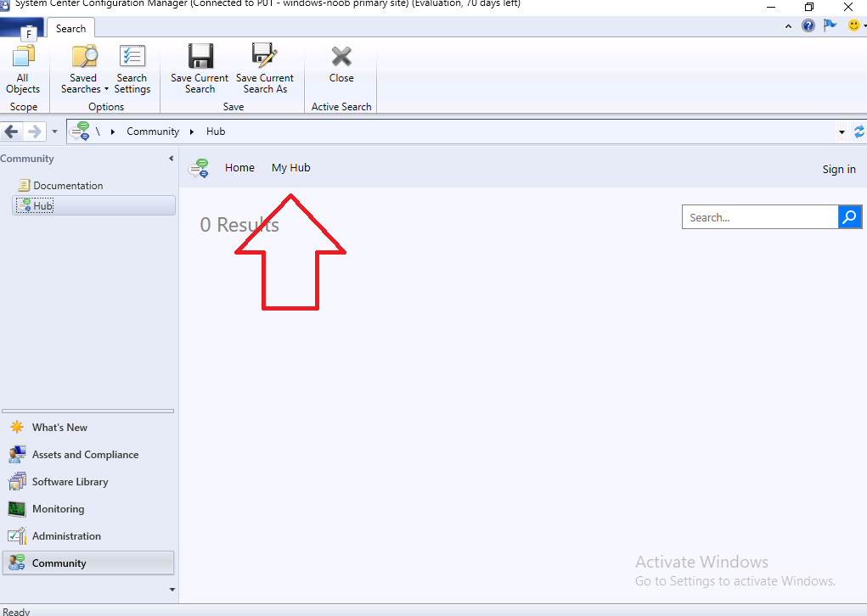Close the active search

[x=341, y=64]
